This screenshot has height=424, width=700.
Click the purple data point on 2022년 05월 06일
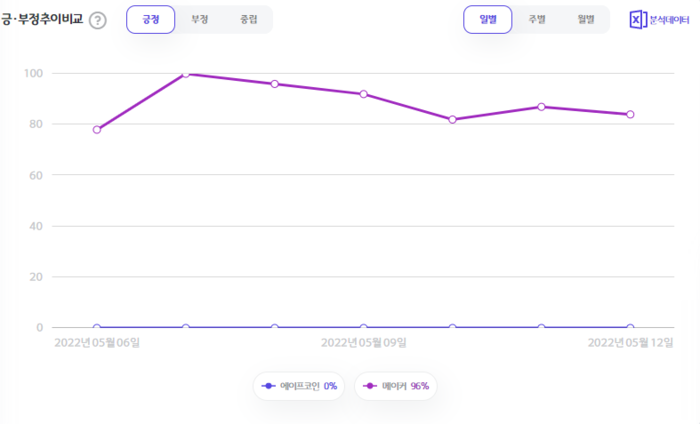(x=97, y=129)
